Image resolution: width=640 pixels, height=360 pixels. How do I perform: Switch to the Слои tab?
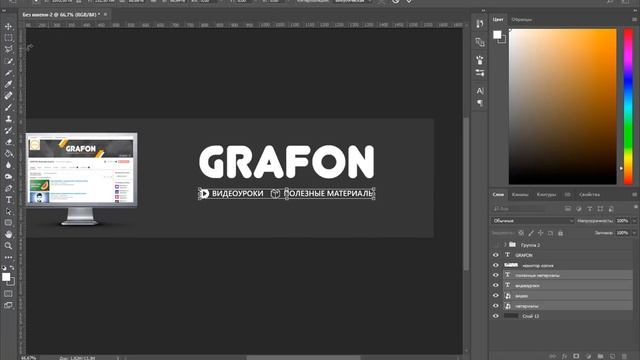(498, 195)
